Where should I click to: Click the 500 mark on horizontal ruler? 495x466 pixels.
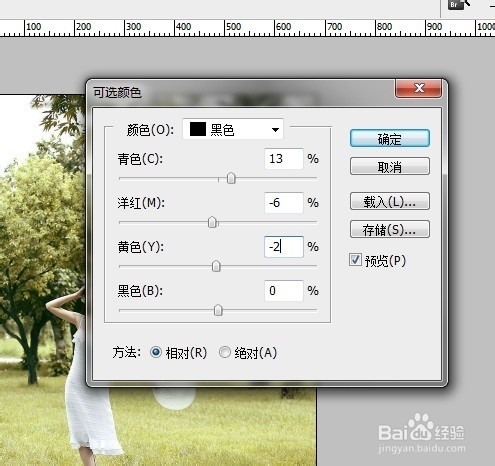[x=233, y=27]
